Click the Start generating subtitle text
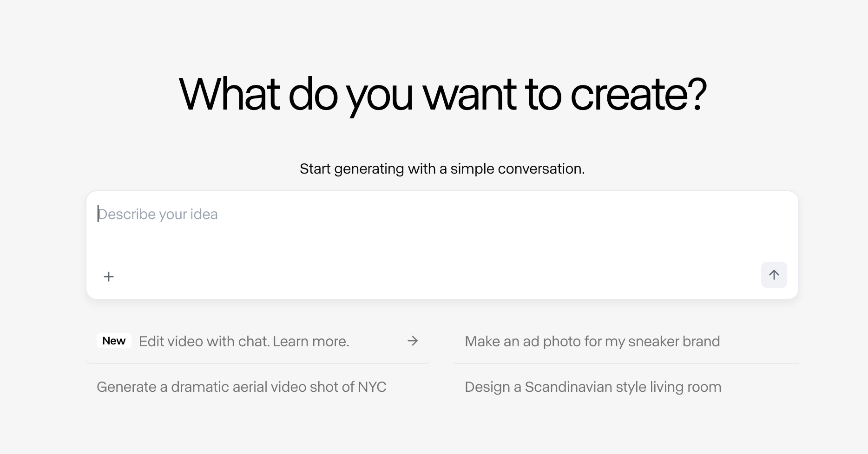 (x=442, y=169)
